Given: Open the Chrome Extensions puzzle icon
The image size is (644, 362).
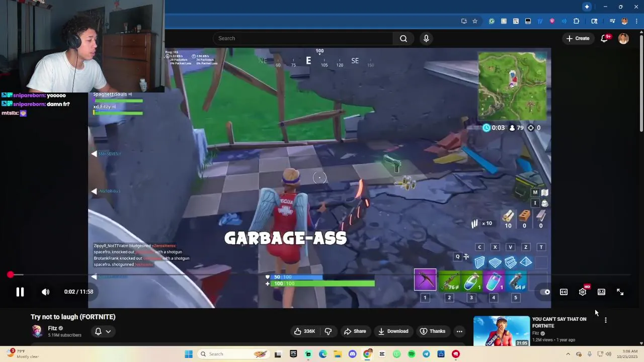Looking at the screenshot, I should pyautogui.click(x=576, y=21).
